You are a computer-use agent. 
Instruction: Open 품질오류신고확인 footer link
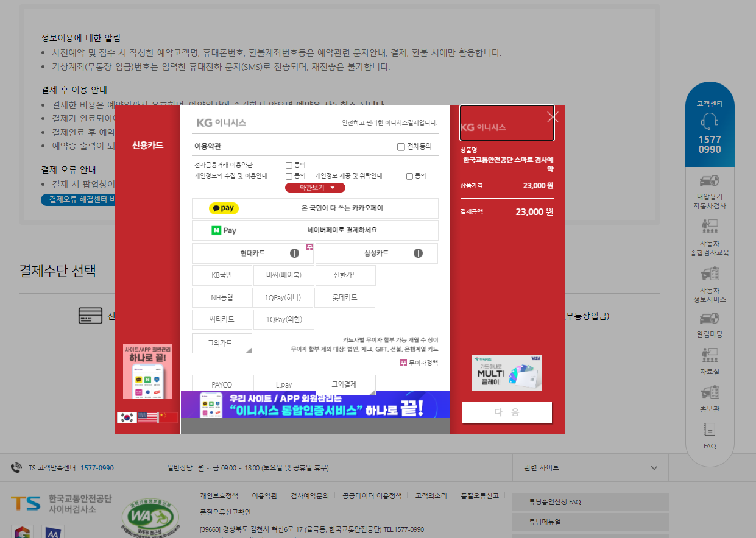coord(225,512)
